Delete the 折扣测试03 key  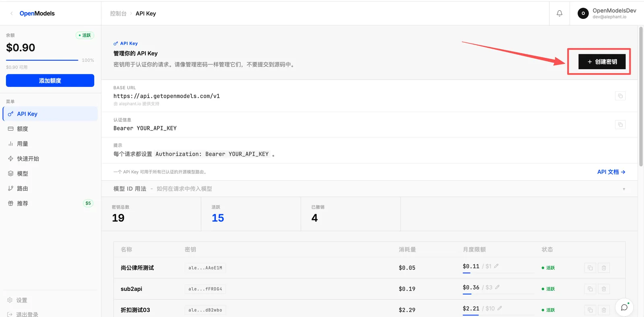[x=604, y=310]
